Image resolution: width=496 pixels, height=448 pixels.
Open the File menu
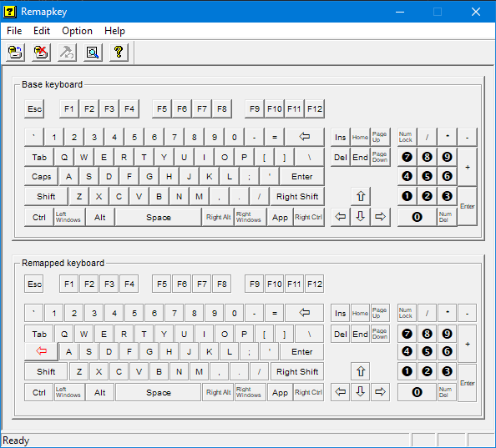point(14,31)
